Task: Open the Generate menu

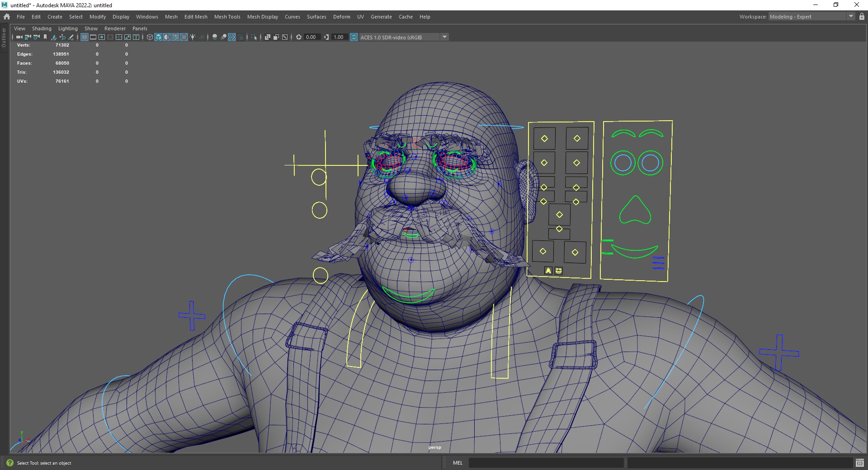Action: [381, 17]
